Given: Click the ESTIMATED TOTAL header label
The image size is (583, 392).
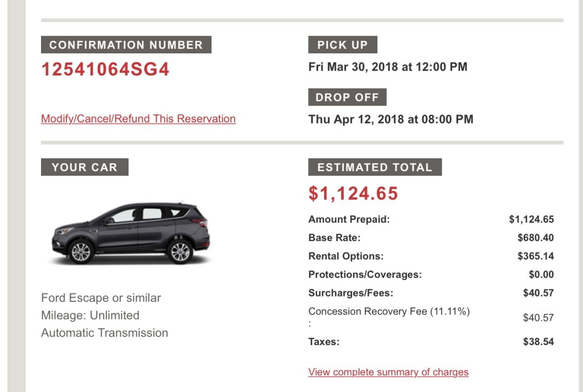Looking at the screenshot, I should (x=375, y=167).
